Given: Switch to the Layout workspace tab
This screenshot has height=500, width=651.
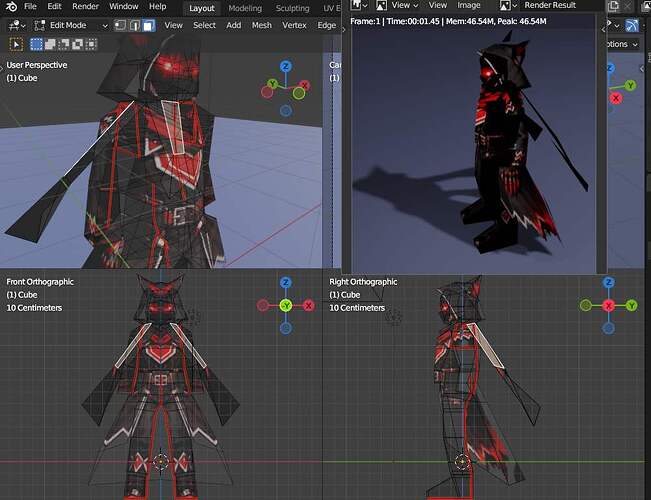Looking at the screenshot, I should click(202, 8).
